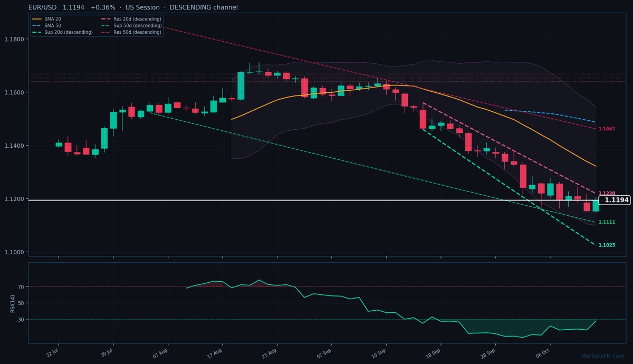Click the 02 Sep date label
The image size is (633, 364).
coord(324,353)
